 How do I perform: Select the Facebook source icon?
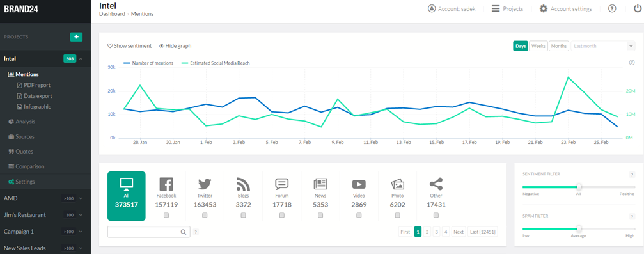pyautogui.click(x=166, y=184)
